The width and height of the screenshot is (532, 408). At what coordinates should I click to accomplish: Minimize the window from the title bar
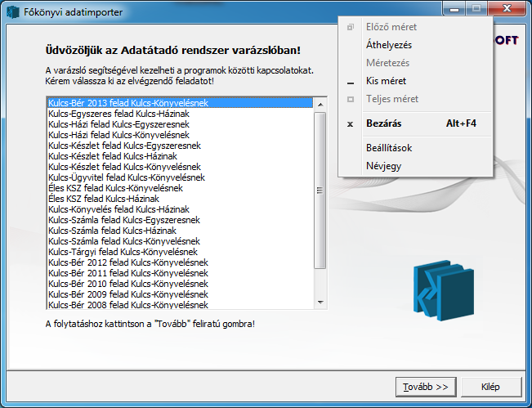coord(454,8)
